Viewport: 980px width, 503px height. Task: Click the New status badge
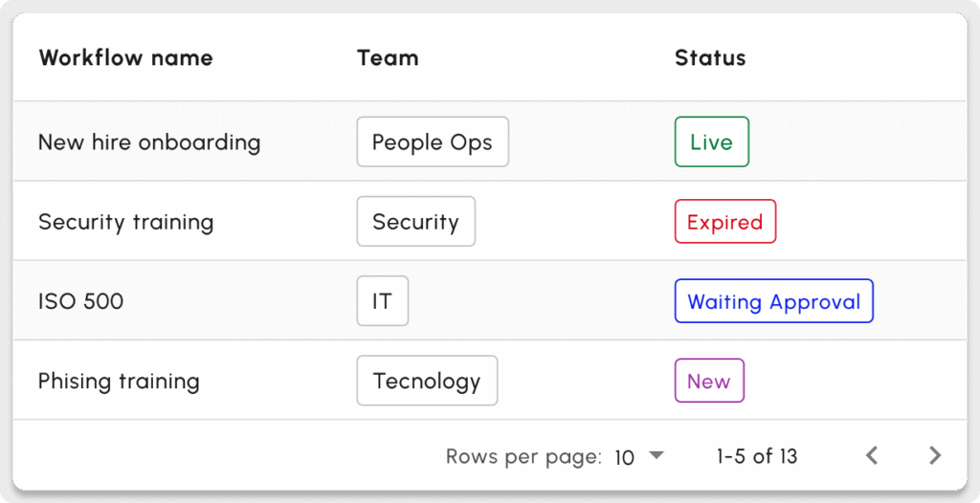708,381
